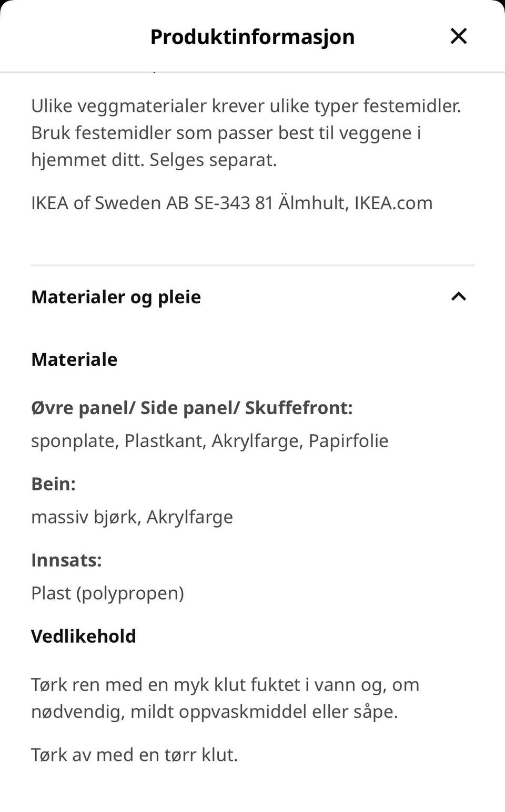Click the Plast (polypropen) text
Viewport: 505px width, 812px height.
click(x=108, y=593)
